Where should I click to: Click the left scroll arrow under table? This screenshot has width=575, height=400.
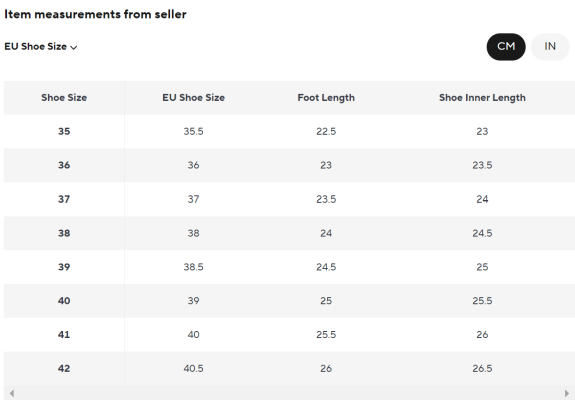12,393
